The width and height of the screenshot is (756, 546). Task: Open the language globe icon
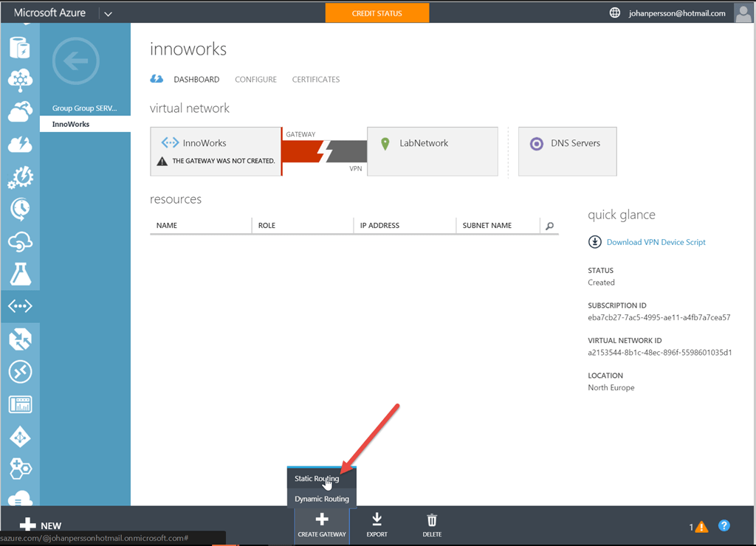(x=615, y=13)
